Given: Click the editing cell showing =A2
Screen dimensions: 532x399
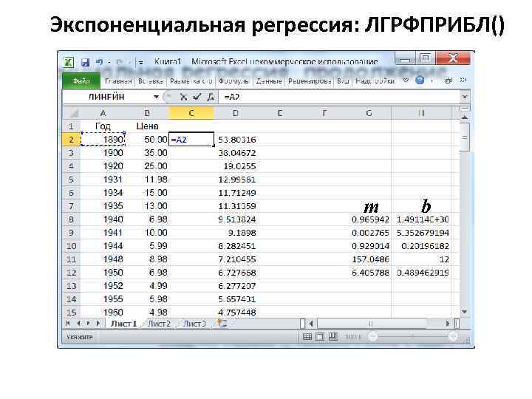Looking at the screenshot, I should 191,140.
